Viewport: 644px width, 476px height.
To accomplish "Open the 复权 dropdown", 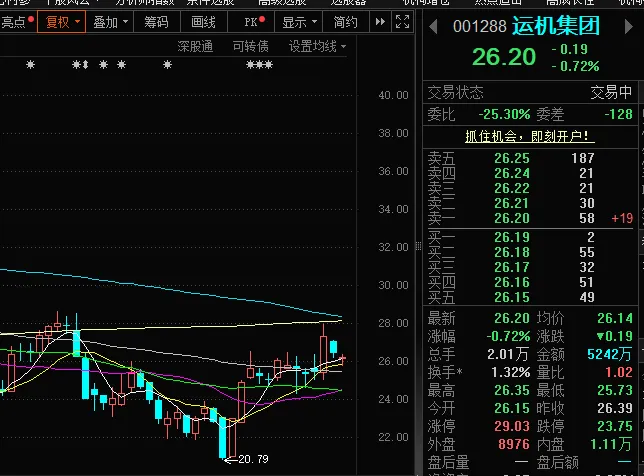I will (x=62, y=22).
